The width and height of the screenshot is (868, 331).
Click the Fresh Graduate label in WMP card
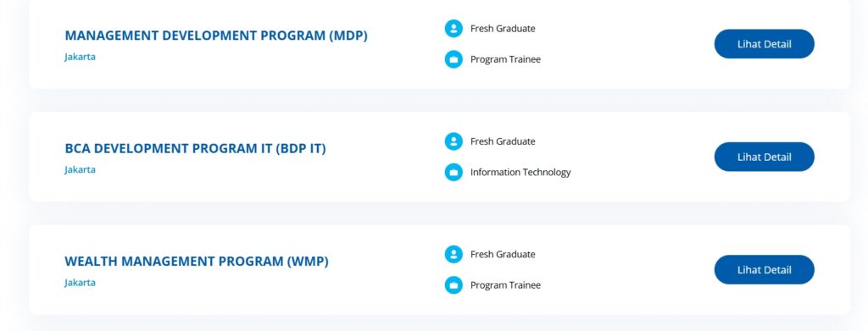point(503,254)
